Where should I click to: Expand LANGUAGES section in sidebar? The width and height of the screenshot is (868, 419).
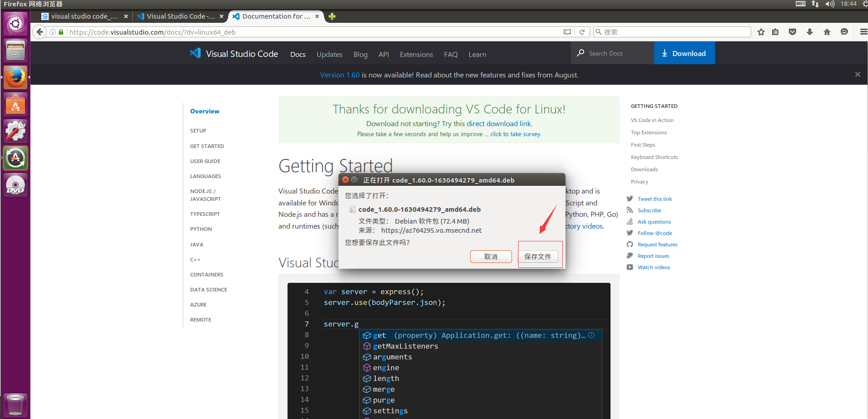[206, 176]
